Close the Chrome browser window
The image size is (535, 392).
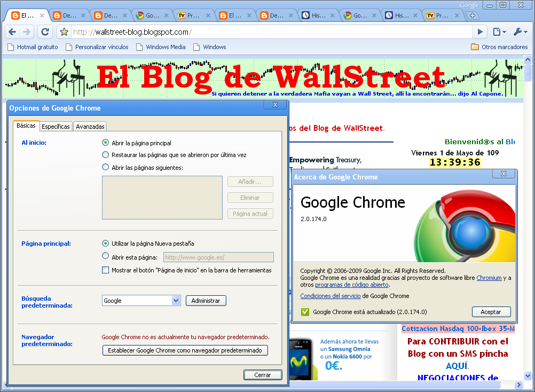521,5
